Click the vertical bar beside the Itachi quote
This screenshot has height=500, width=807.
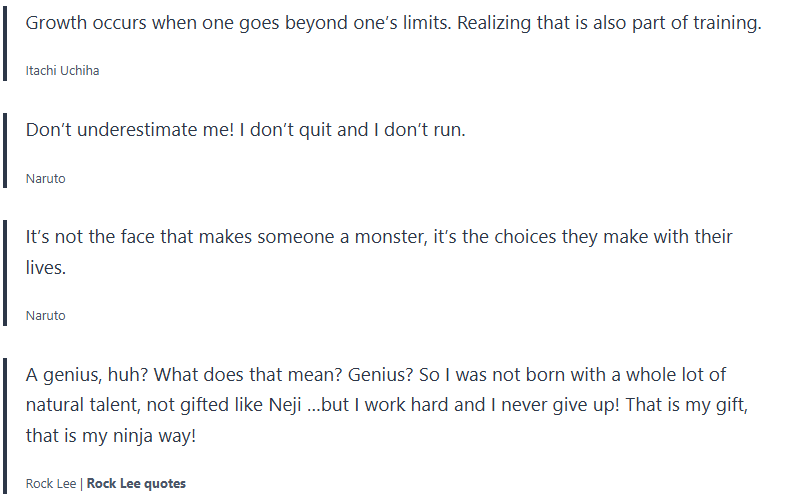tap(4, 40)
